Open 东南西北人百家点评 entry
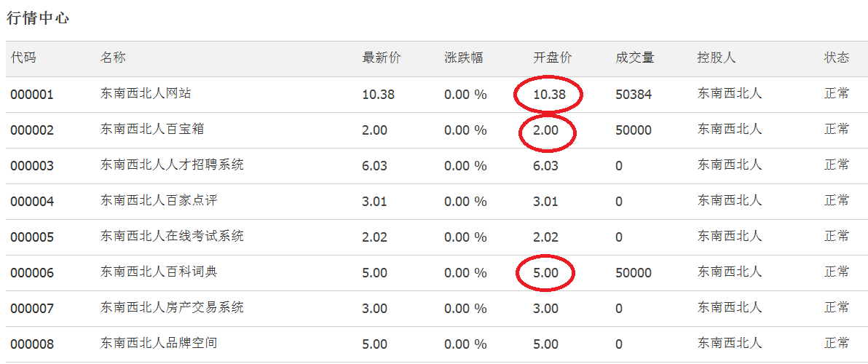Image resolution: width=868 pixels, height=364 pixels. coord(158,200)
